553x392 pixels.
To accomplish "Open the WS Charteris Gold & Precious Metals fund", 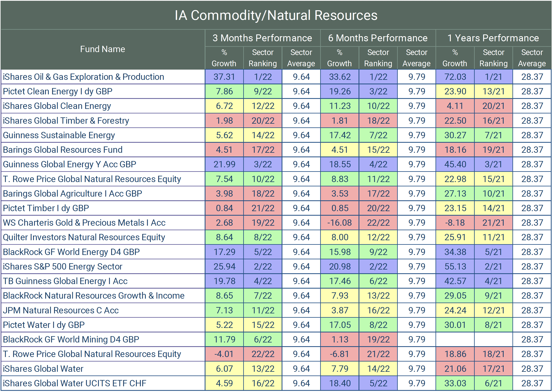I will point(84,223).
